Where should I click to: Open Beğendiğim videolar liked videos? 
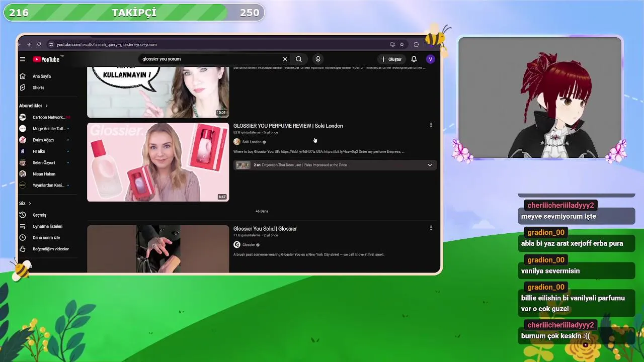click(x=44, y=249)
